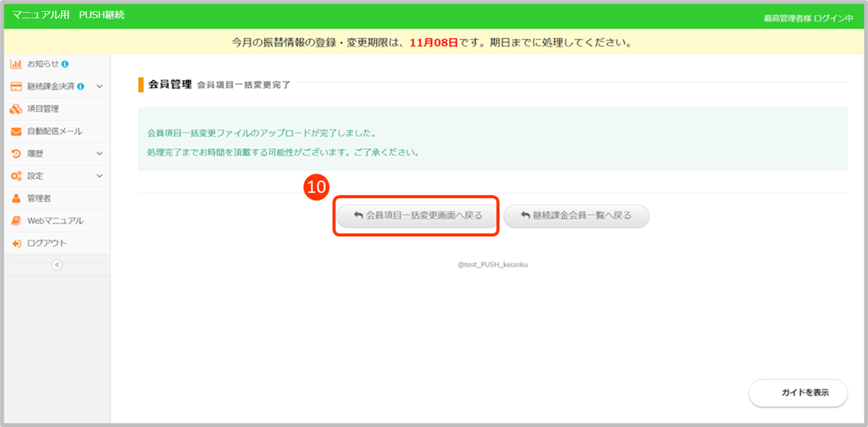Viewport: 868px width, 427px height.
Task: Expand the 設定 submenu chevron
Action: coord(100,176)
